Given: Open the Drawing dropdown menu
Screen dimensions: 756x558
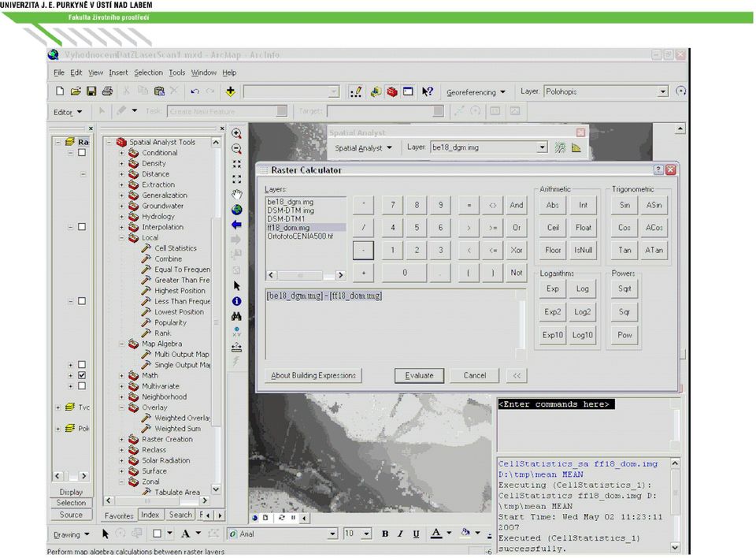Looking at the screenshot, I should tap(72, 534).
